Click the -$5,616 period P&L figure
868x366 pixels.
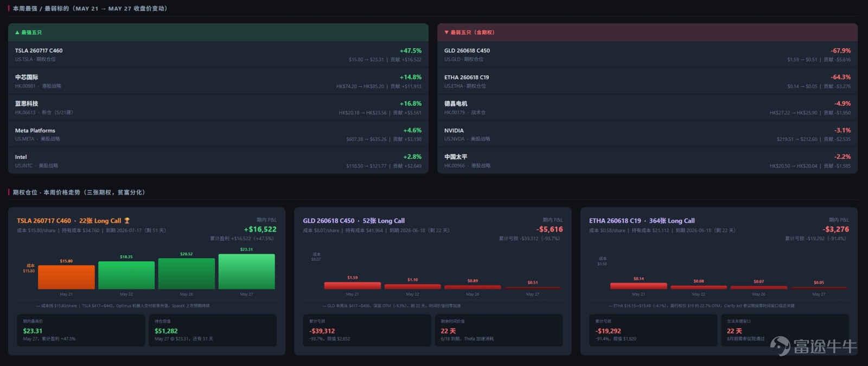[550, 229]
